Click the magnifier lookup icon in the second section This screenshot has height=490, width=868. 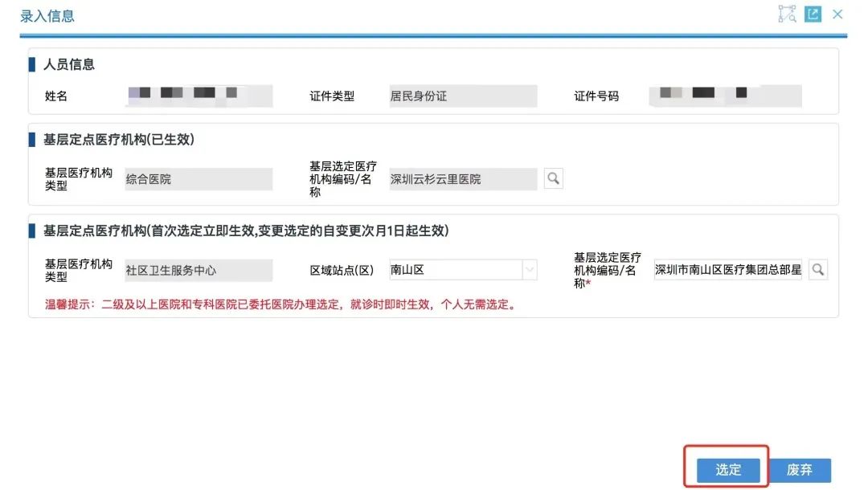point(554,178)
